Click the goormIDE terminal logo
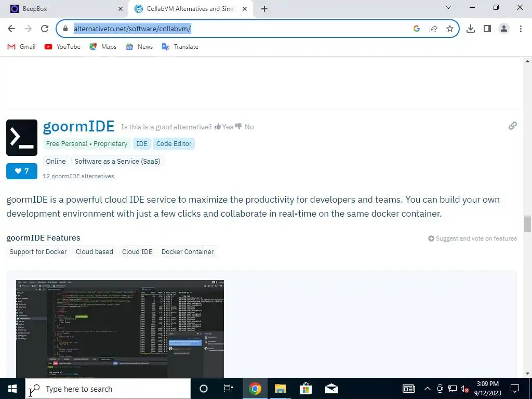The height and width of the screenshot is (399, 532). pyautogui.click(x=22, y=138)
